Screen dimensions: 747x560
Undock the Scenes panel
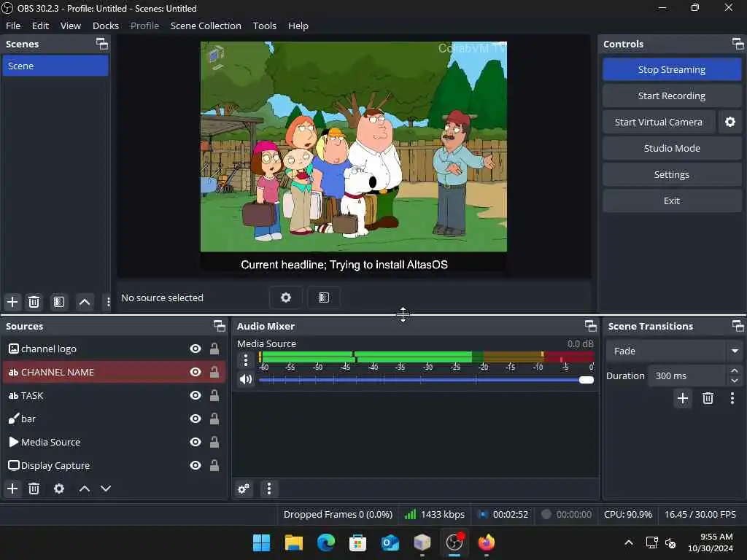102,44
